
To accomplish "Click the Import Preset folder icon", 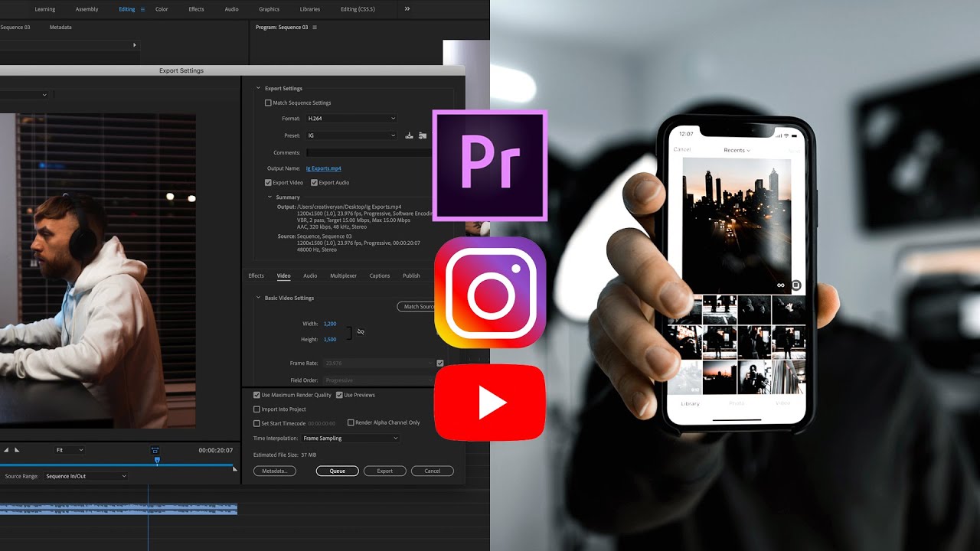I will point(423,135).
